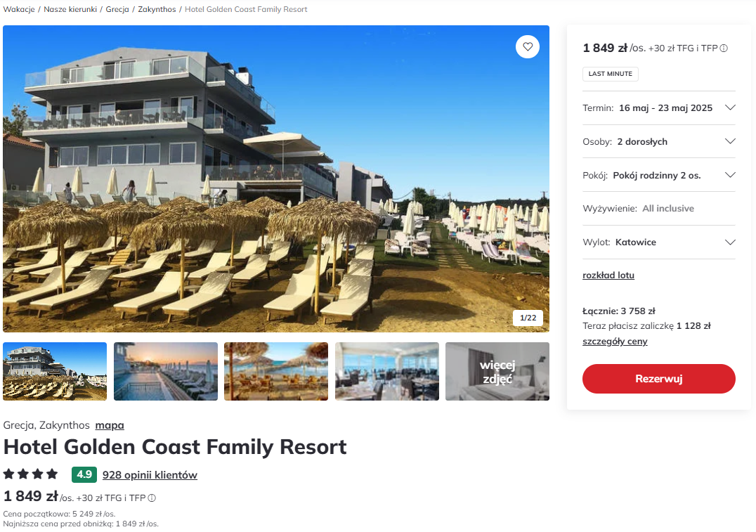Open info icon next to TFG i TFP in booking panel
Image resolution: width=756 pixels, height=532 pixels.
pyautogui.click(x=724, y=48)
